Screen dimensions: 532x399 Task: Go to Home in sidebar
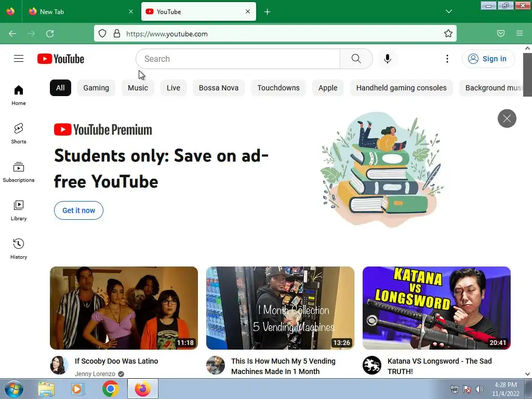point(19,96)
